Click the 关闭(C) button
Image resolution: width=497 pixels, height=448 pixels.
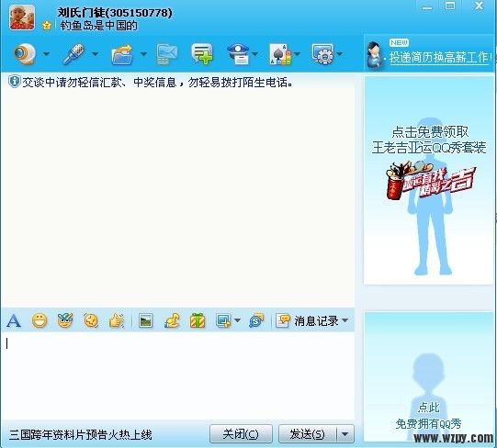(241, 434)
